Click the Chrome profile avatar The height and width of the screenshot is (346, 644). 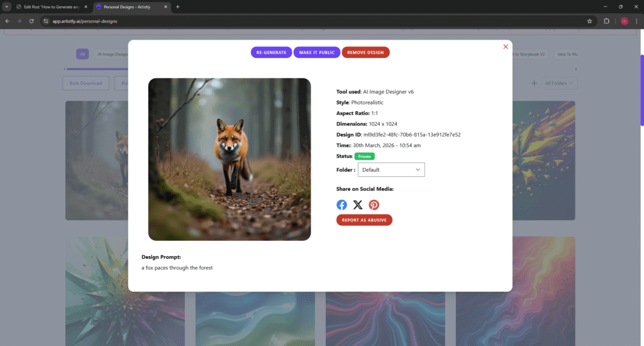pos(624,21)
